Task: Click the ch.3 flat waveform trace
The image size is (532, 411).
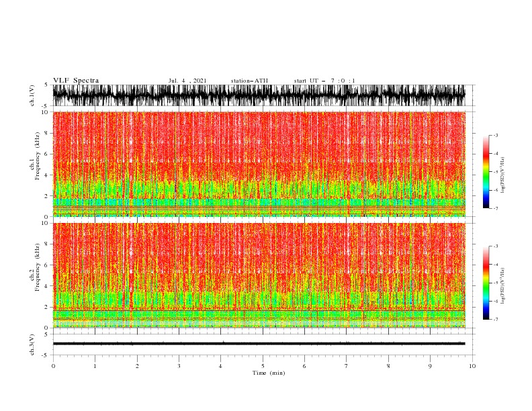Action: [x=259, y=344]
